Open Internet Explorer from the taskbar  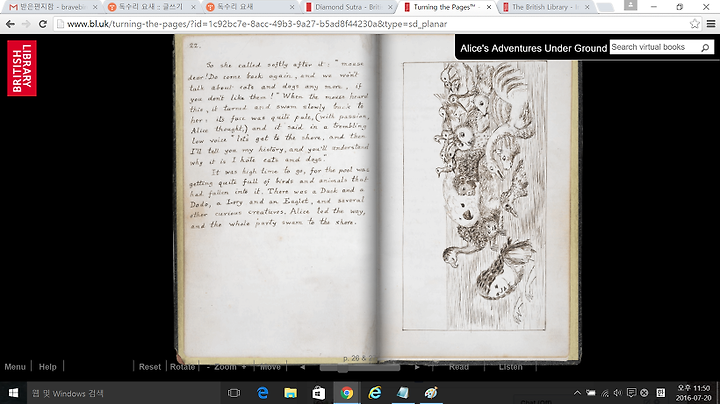point(375,393)
